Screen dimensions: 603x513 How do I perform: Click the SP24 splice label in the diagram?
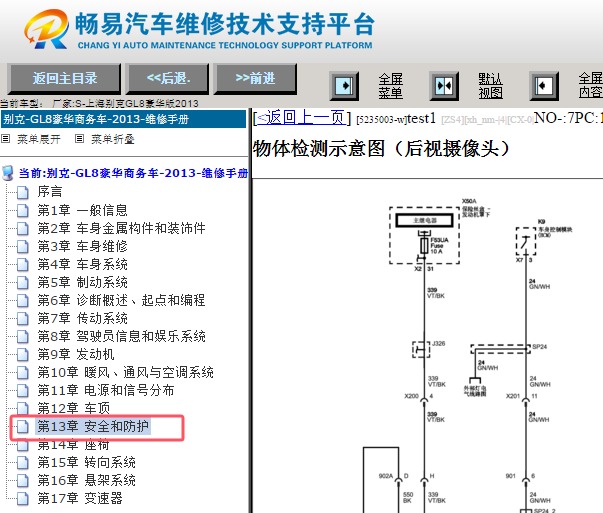coord(540,347)
